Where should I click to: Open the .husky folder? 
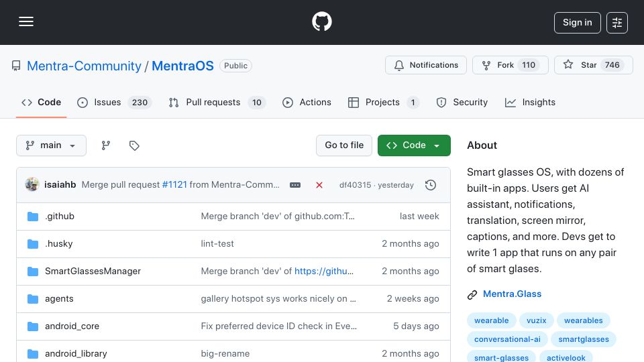(59, 244)
